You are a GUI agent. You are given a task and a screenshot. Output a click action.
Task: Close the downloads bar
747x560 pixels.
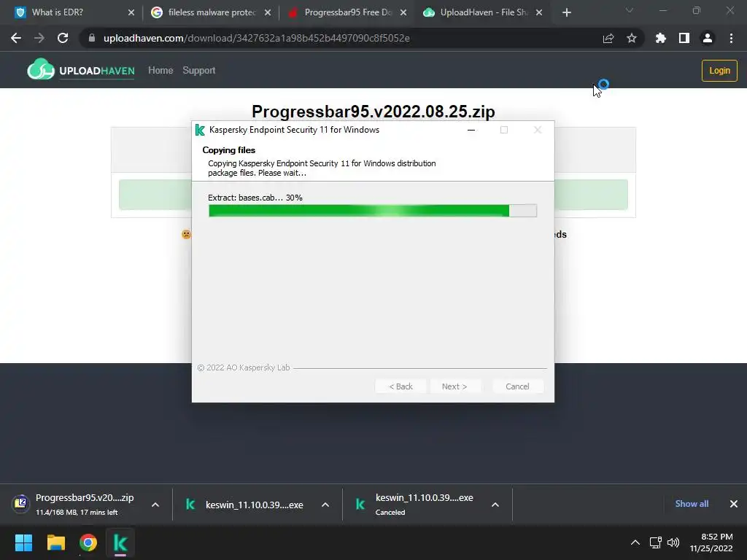pos(734,504)
